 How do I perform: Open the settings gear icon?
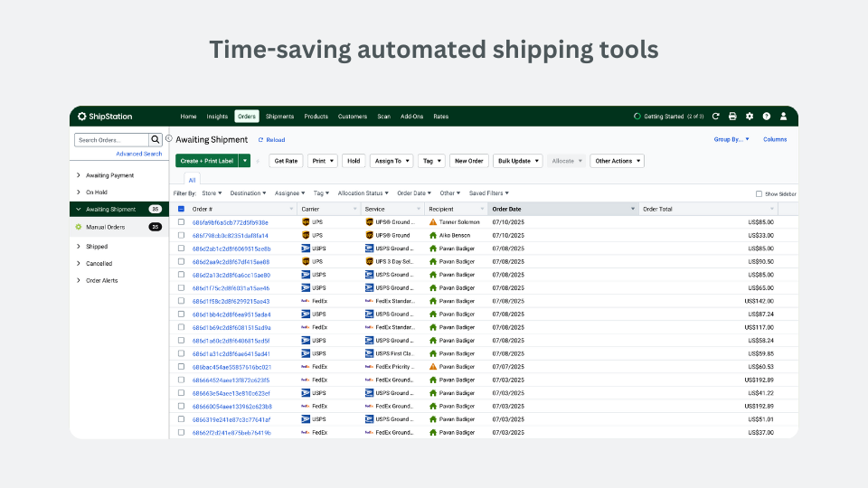[750, 117]
